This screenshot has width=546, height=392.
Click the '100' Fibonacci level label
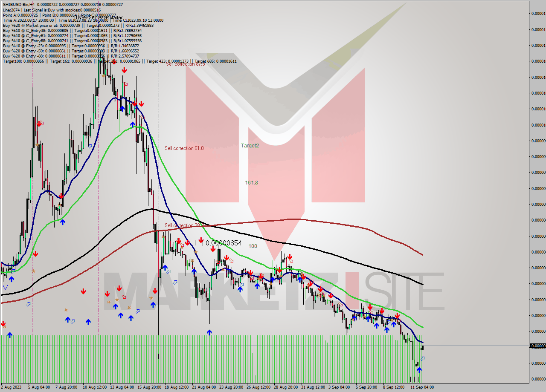[x=253, y=246]
